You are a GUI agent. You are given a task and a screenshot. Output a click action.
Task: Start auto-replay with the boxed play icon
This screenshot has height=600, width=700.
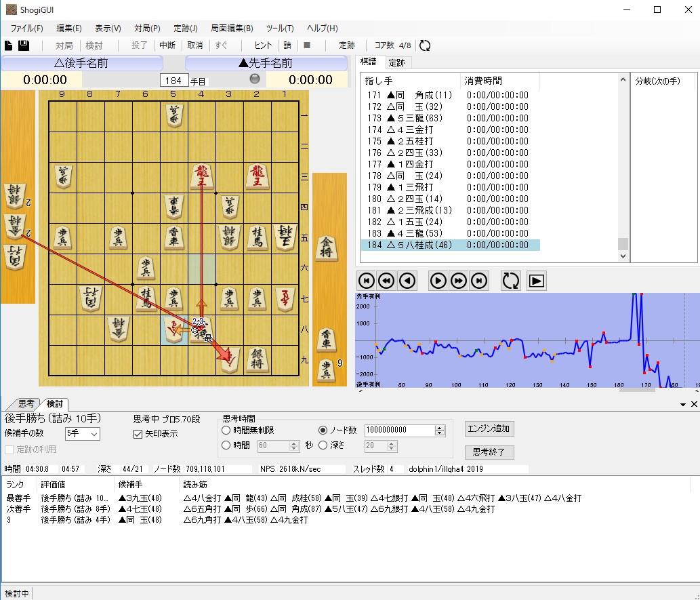point(537,281)
